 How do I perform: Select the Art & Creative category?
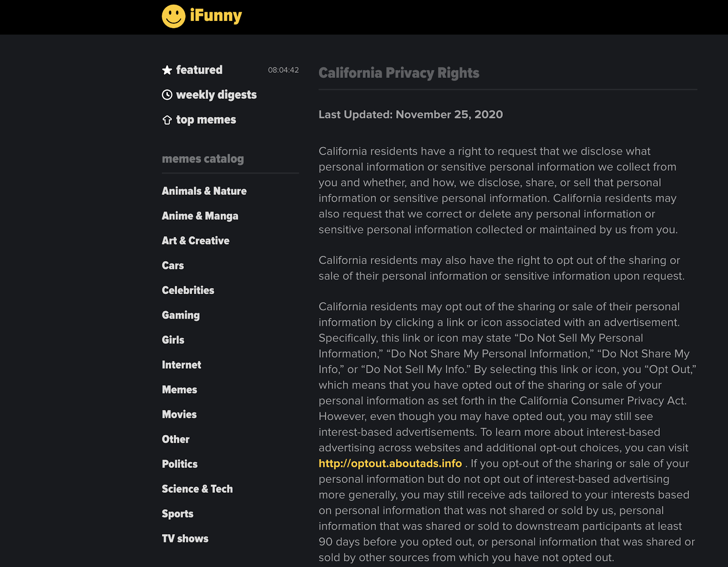[x=196, y=240]
